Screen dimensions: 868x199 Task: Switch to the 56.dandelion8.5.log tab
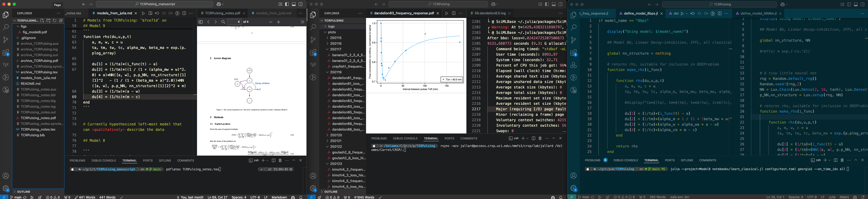coord(490,14)
